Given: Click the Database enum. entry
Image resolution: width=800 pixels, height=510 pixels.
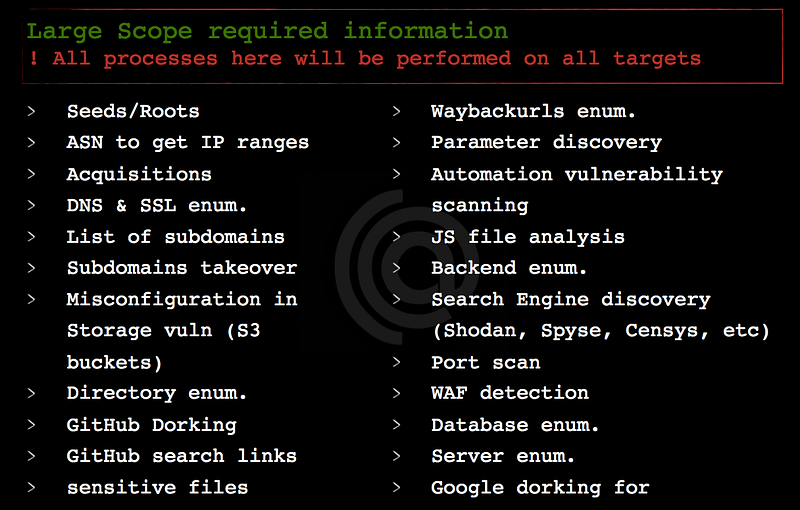Looking at the screenshot, I should [x=515, y=424].
